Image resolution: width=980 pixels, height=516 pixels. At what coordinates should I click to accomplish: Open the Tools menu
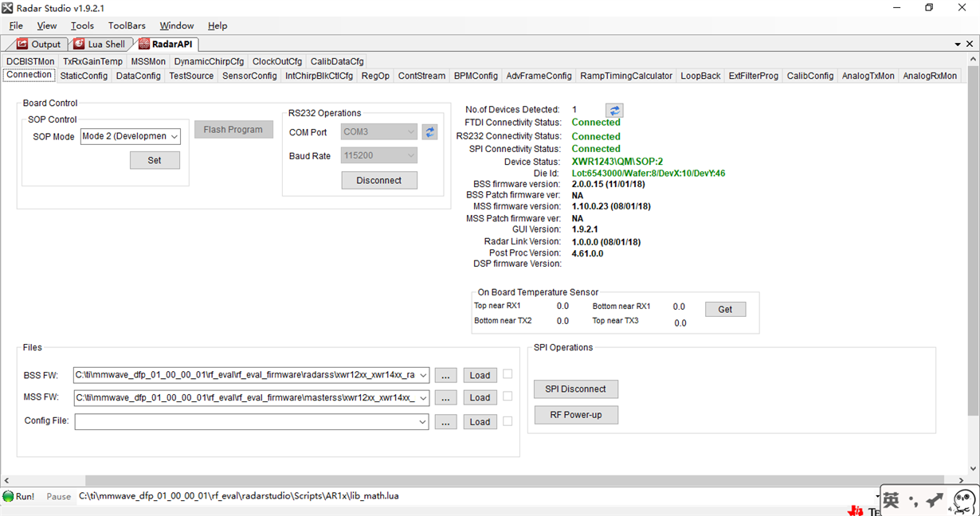(82, 25)
